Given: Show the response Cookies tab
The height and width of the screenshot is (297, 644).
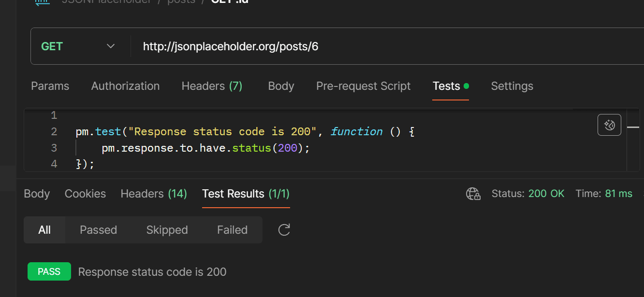Looking at the screenshot, I should (x=85, y=194).
